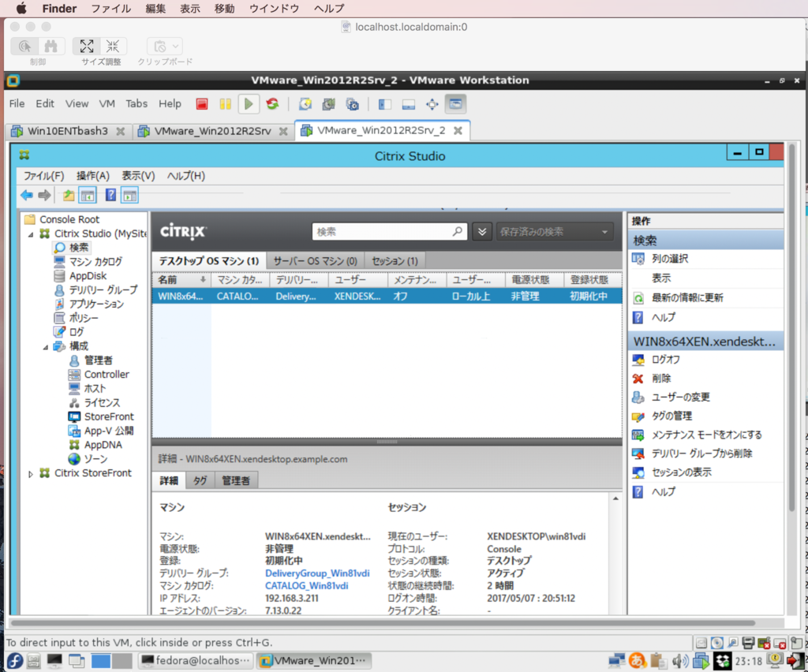808x672 pixels.
Task: Open the Fedora start menu icon
Action: [x=14, y=661]
